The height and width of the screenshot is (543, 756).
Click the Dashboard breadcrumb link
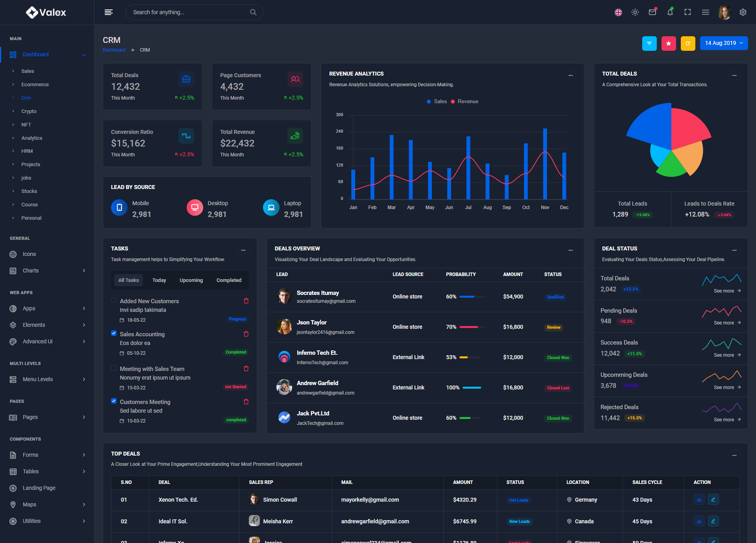114,50
